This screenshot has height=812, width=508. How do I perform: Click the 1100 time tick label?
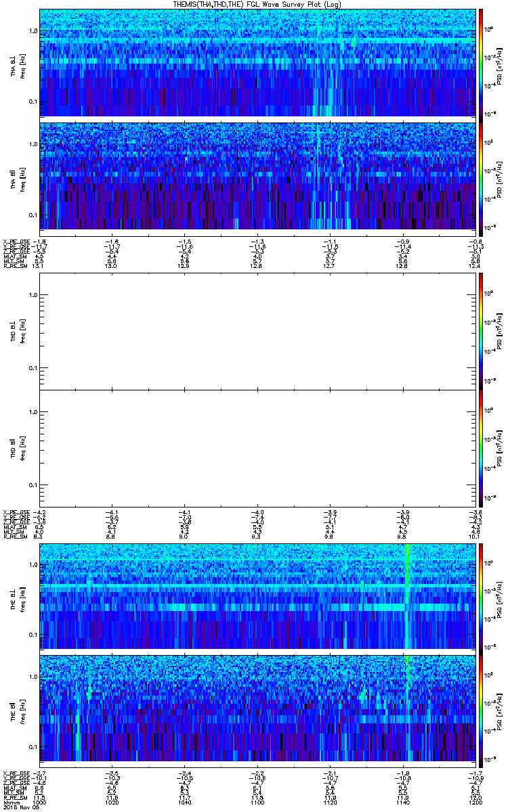257,803
